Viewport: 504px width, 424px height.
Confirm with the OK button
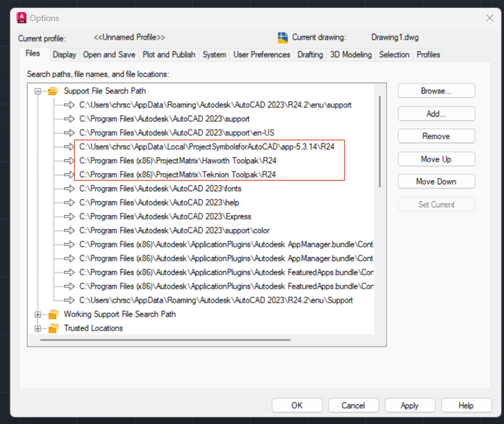tap(297, 405)
